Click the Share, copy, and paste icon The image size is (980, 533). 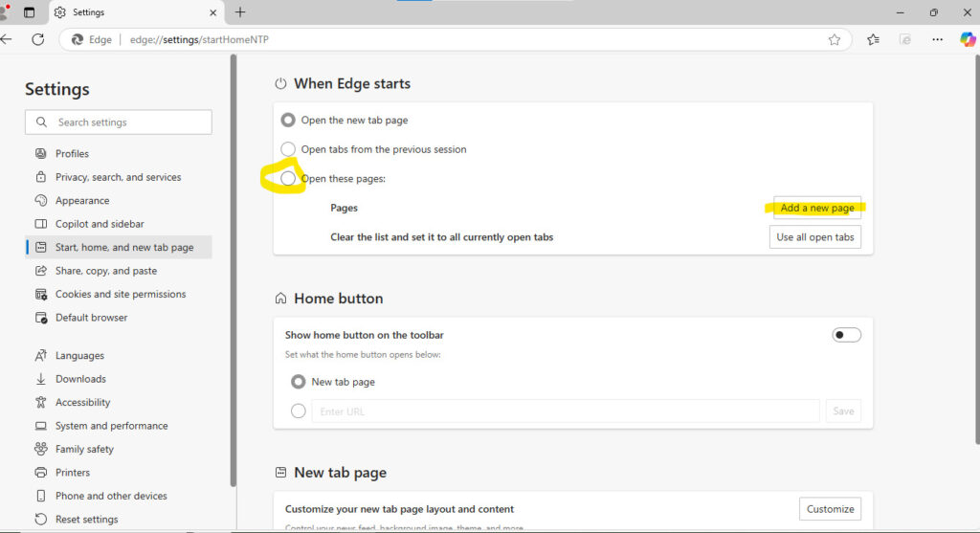pyautogui.click(x=40, y=271)
